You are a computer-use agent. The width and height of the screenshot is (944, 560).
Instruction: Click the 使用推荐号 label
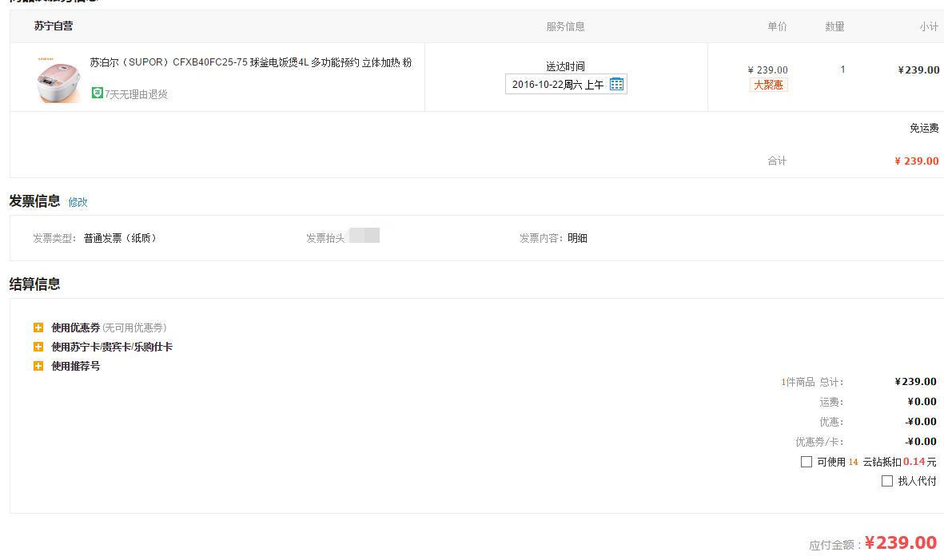[75, 367]
